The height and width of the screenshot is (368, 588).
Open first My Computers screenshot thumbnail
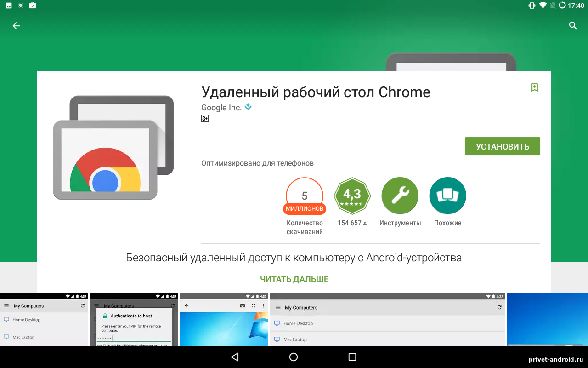coord(44,320)
